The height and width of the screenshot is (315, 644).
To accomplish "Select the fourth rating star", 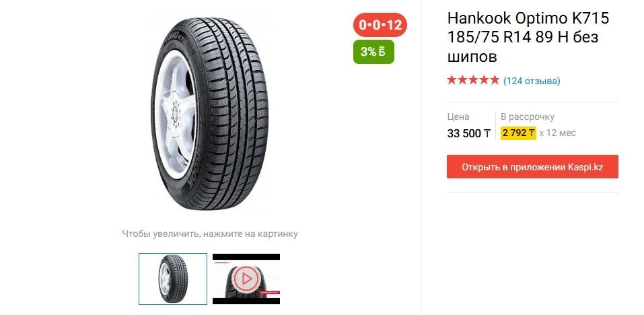I will pyautogui.click(x=483, y=80).
